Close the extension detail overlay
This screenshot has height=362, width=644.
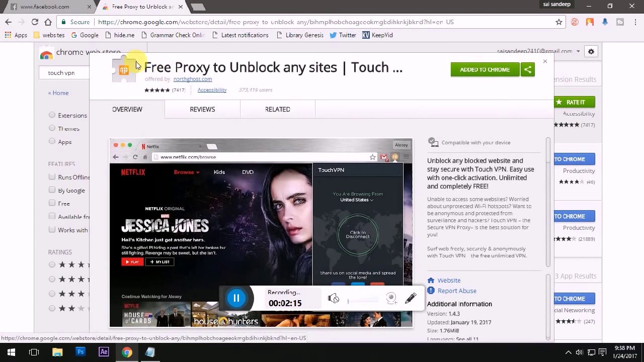pyautogui.click(x=545, y=61)
